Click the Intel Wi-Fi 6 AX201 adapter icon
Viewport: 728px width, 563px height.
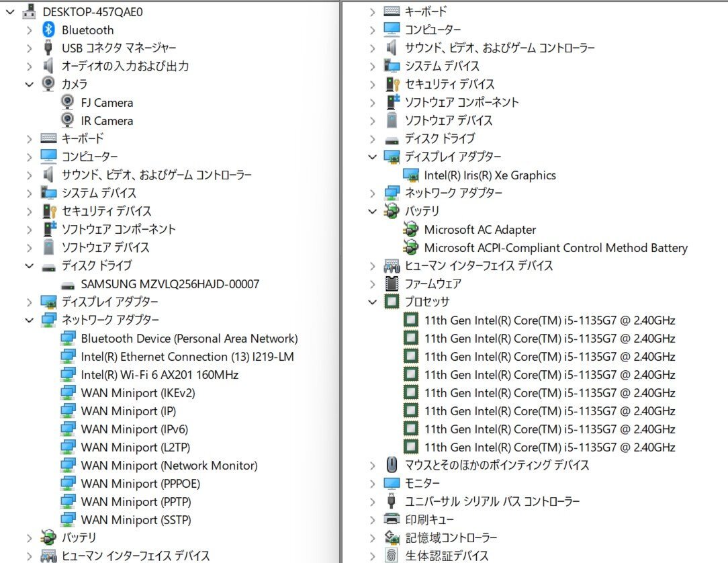tap(68, 374)
